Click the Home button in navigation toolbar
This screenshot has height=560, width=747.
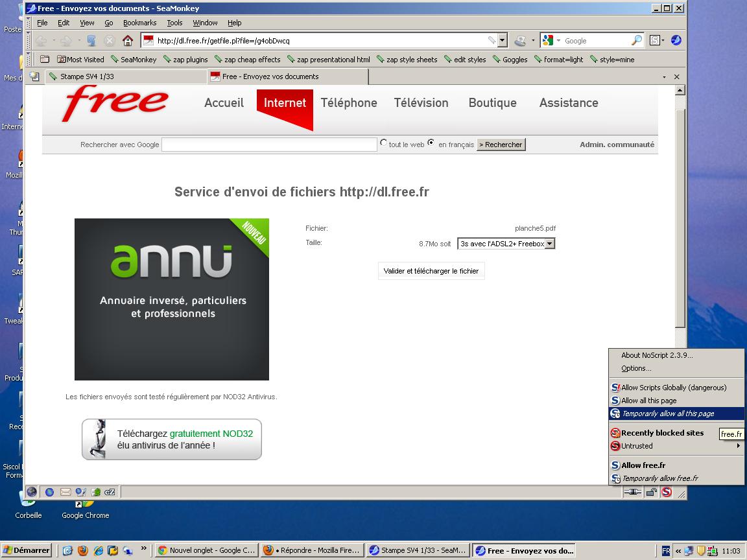128,41
